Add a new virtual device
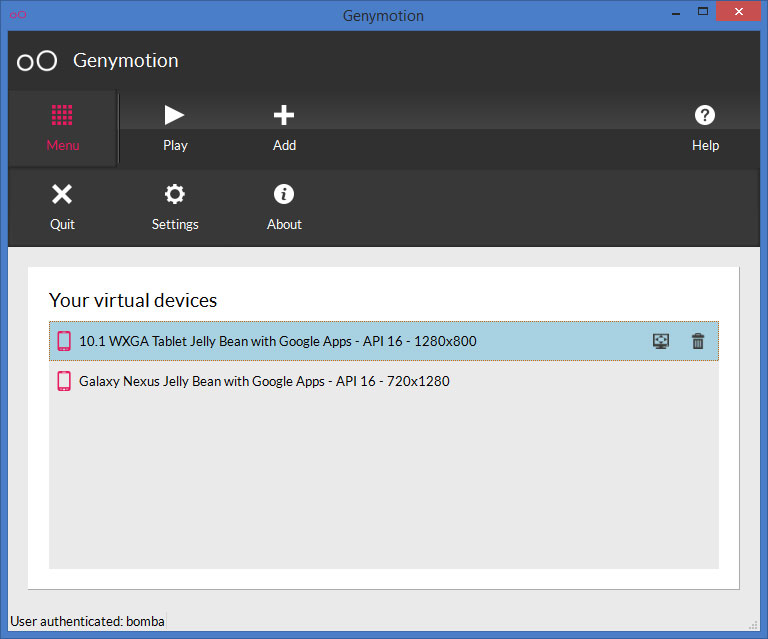 [284, 116]
